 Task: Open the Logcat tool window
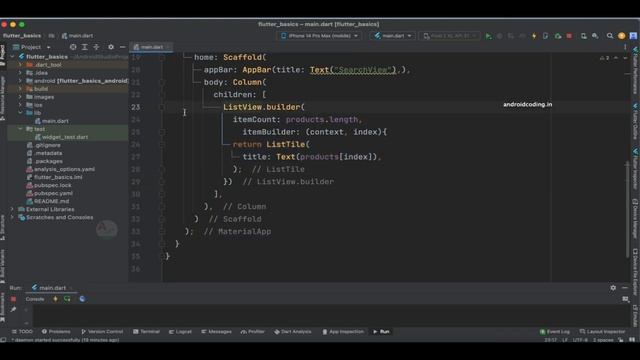[180, 331]
